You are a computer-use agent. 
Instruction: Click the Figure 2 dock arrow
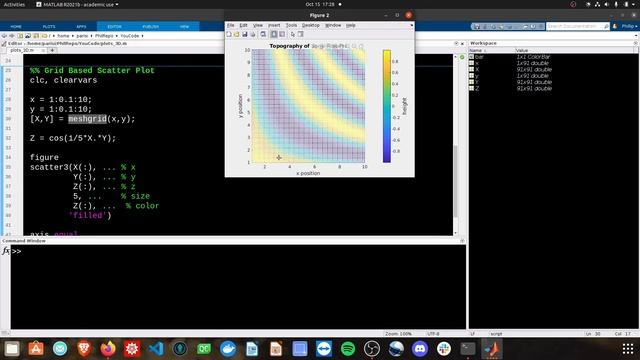(411, 25)
